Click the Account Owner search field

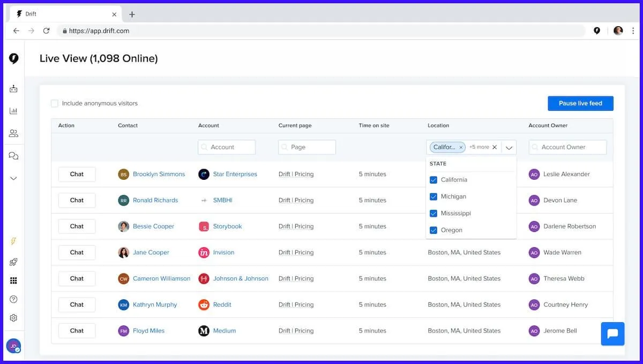pyautogui.click(x=567, y=147)
